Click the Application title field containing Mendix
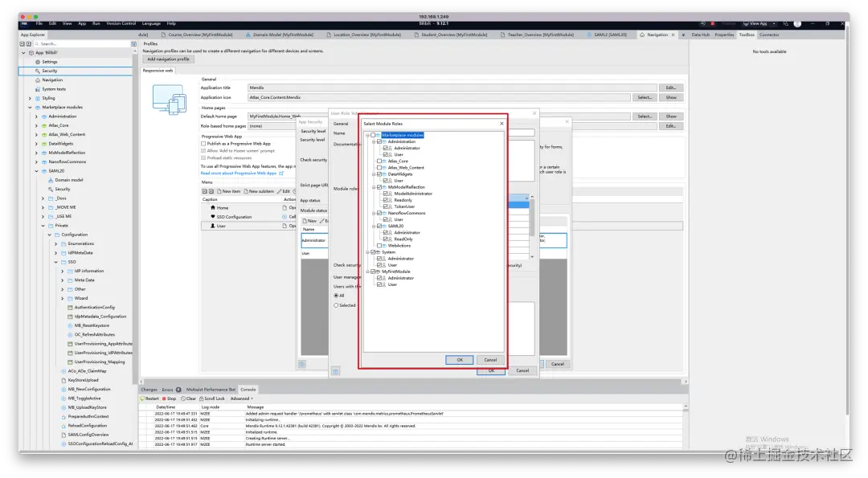The image size is (868, 478). (x=452, y=88)
